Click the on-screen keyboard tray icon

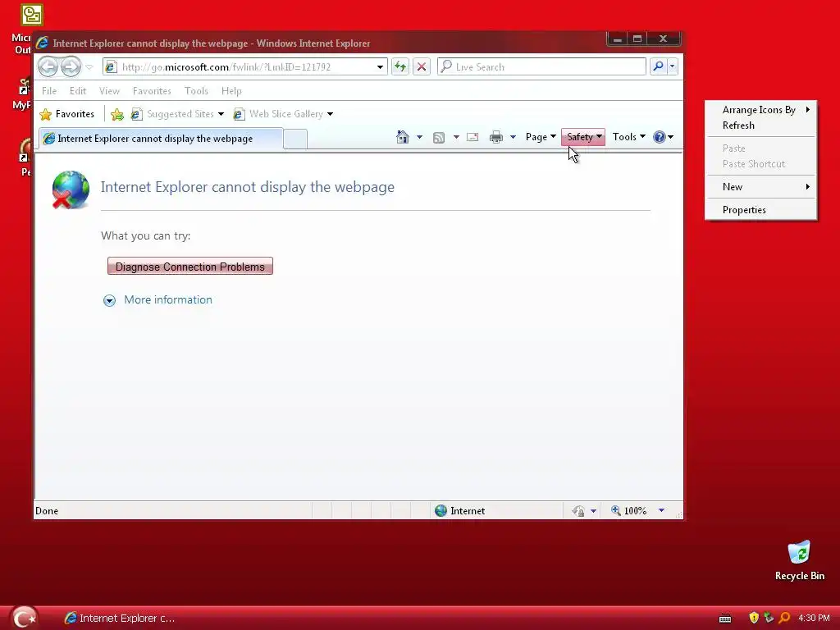pos(725,619)
